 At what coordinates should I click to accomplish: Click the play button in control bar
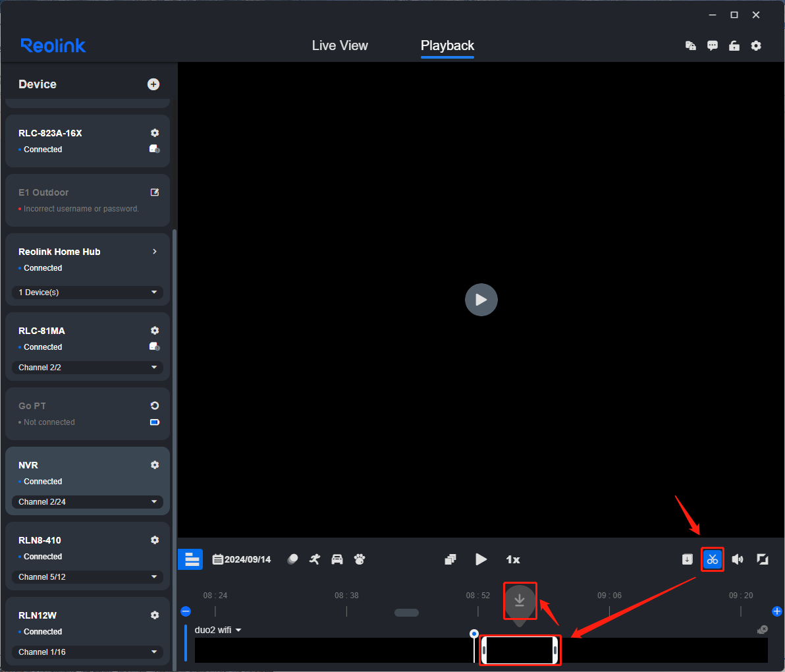pos(481,559)
